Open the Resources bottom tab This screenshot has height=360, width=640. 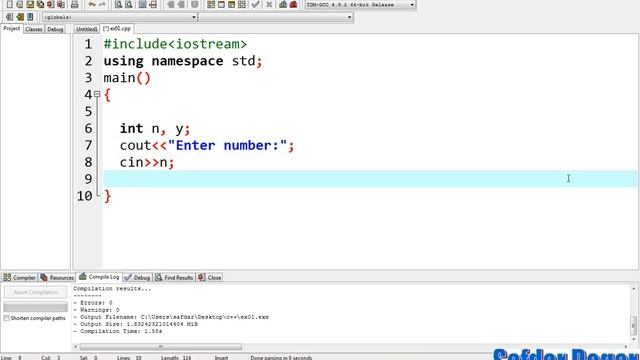click(x=57, y=278)
